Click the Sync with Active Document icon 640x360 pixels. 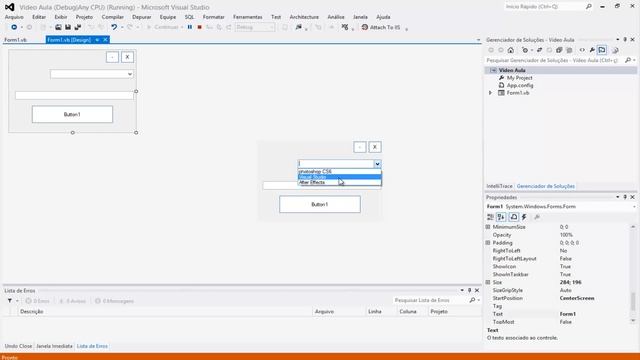coord(539,50)
